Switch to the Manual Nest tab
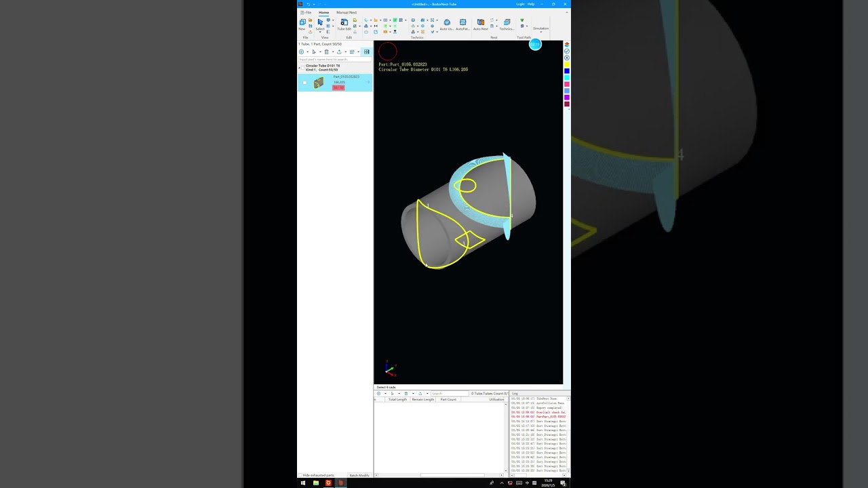 [347, 12]
